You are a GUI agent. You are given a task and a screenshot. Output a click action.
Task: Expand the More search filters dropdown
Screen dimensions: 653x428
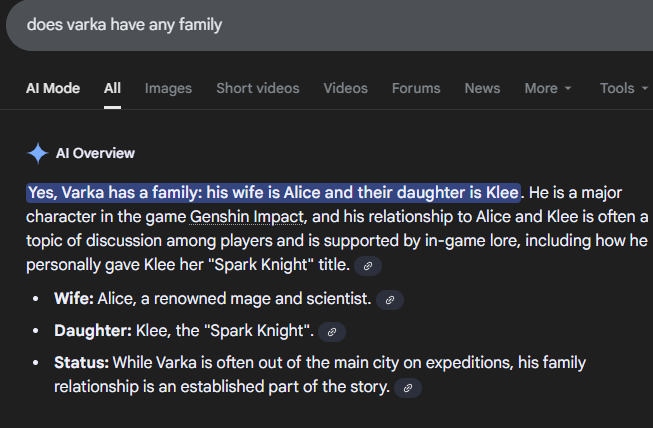pos(548,88)
